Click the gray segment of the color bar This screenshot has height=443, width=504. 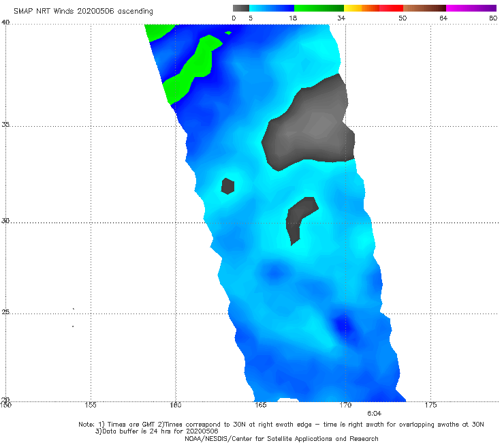click(x=241, y=8)
